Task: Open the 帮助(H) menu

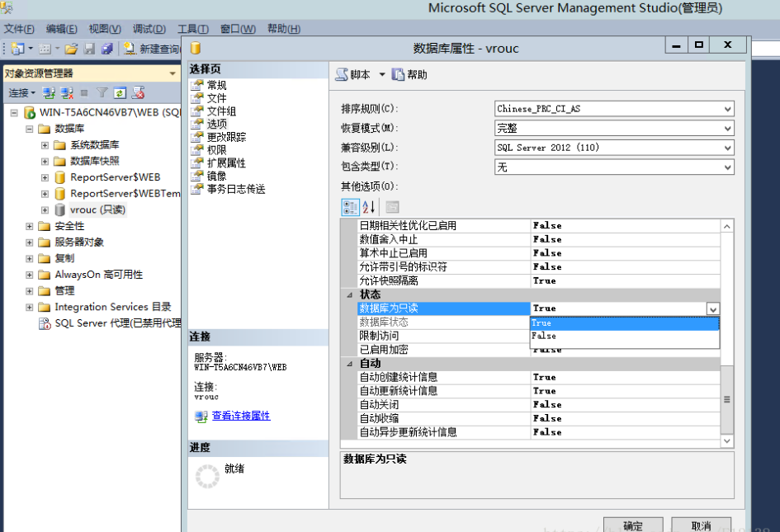Action: point(284,29)
